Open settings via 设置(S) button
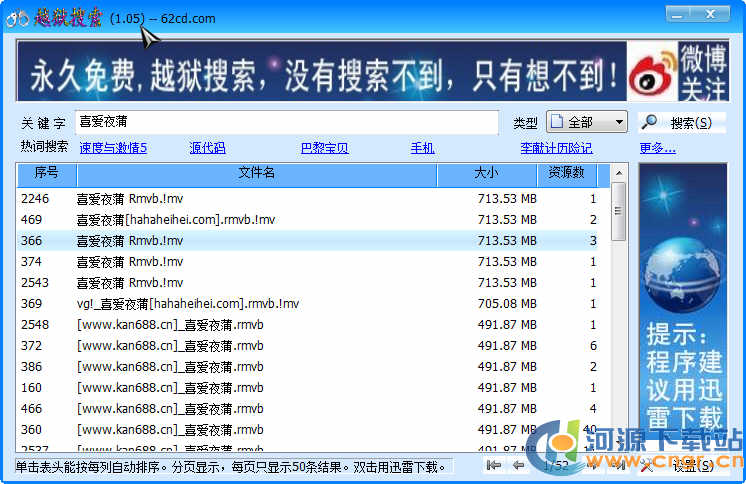The width and height of the screenshot is (746, 484). pyautogui.click(x=692, y=465)
